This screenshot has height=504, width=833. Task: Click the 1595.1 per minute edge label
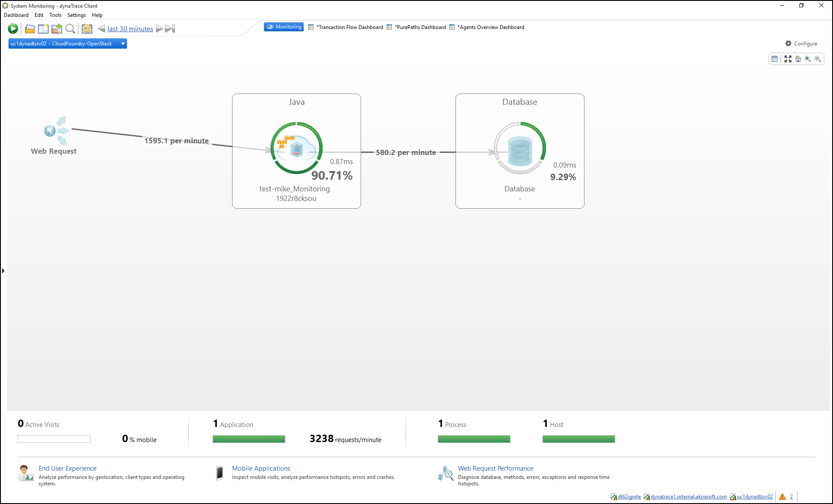176,141
